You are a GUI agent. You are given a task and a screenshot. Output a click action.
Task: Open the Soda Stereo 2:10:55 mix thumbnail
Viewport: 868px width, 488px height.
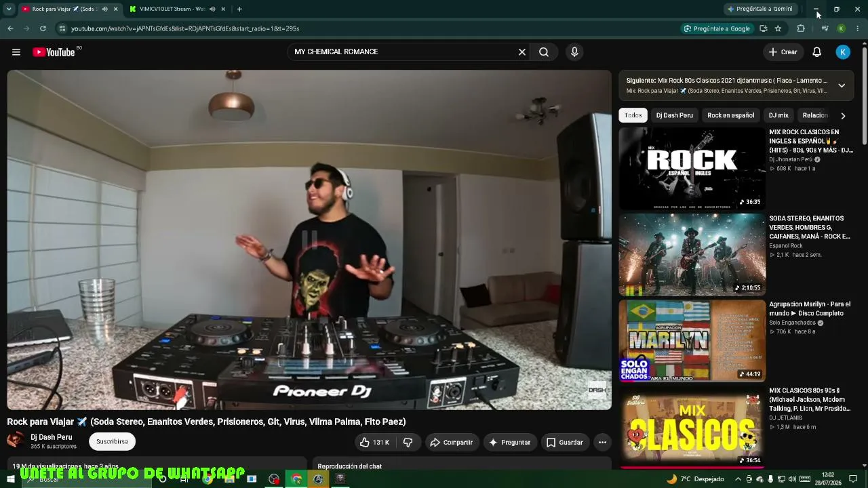tap(692, 255)
